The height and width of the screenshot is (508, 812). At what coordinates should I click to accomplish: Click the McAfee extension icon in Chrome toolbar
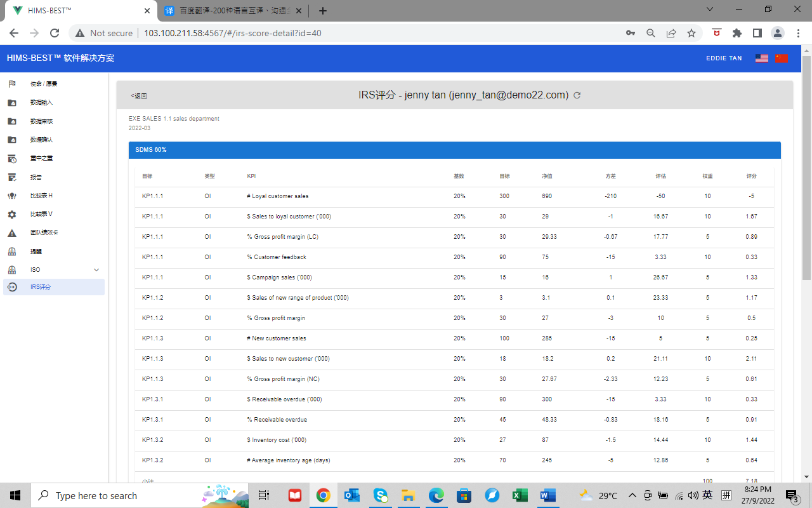coord(716,33)
